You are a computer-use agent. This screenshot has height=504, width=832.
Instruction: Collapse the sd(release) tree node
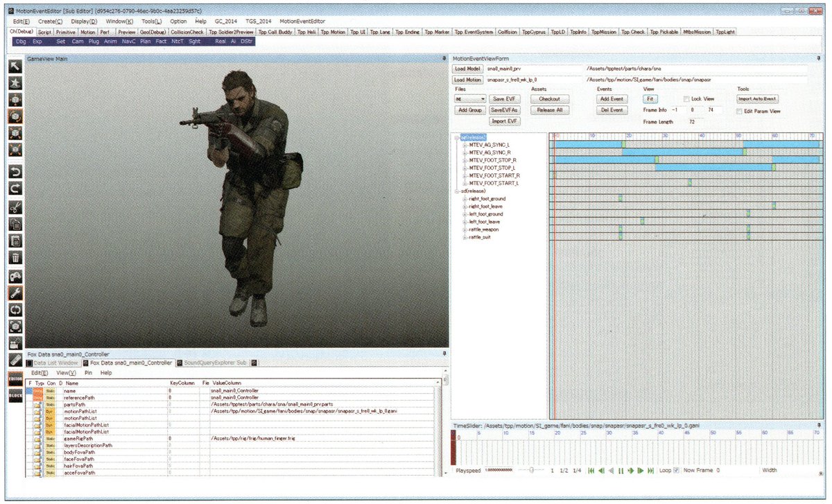456,191
